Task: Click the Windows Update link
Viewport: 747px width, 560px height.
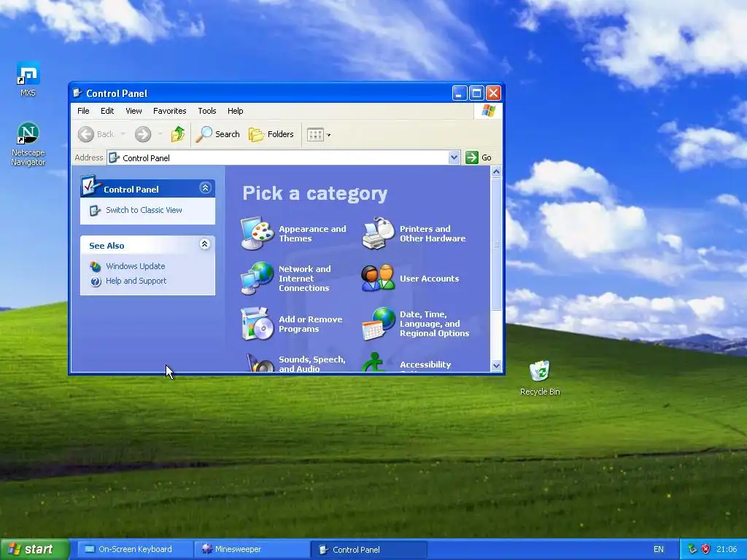Action: (135, 266)
